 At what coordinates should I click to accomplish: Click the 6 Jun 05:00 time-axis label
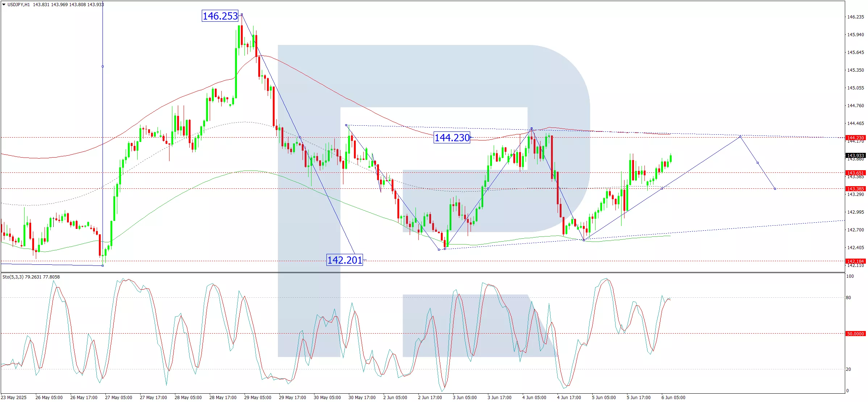[673, 398]
